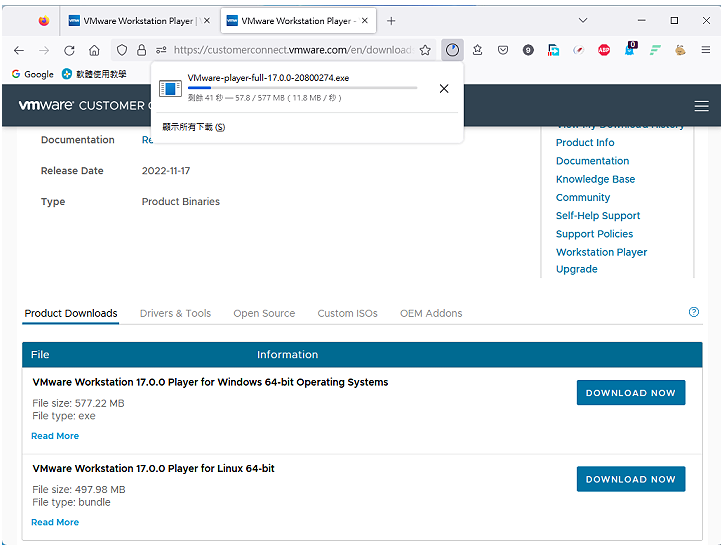Open the Chinese-titled bookmark beside Google
Screen dimensions: 721x546
click(94, 74)
